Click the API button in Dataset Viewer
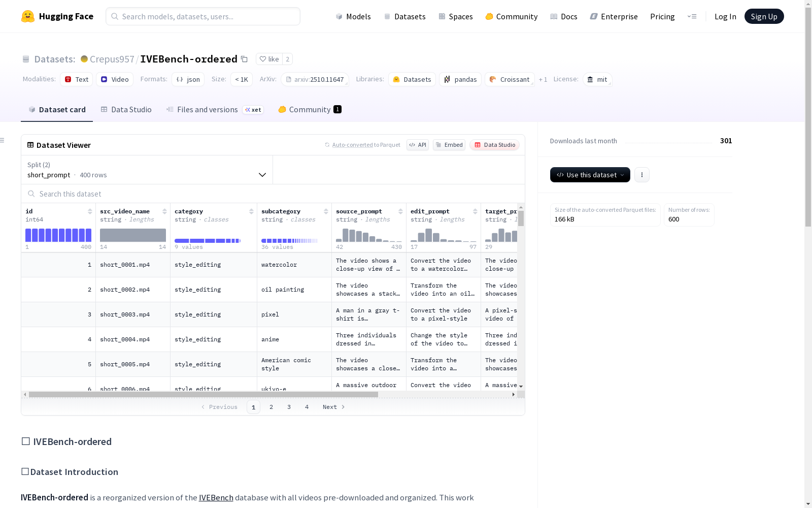The height and width of the screenshot is (508, 812). (418, 145)
